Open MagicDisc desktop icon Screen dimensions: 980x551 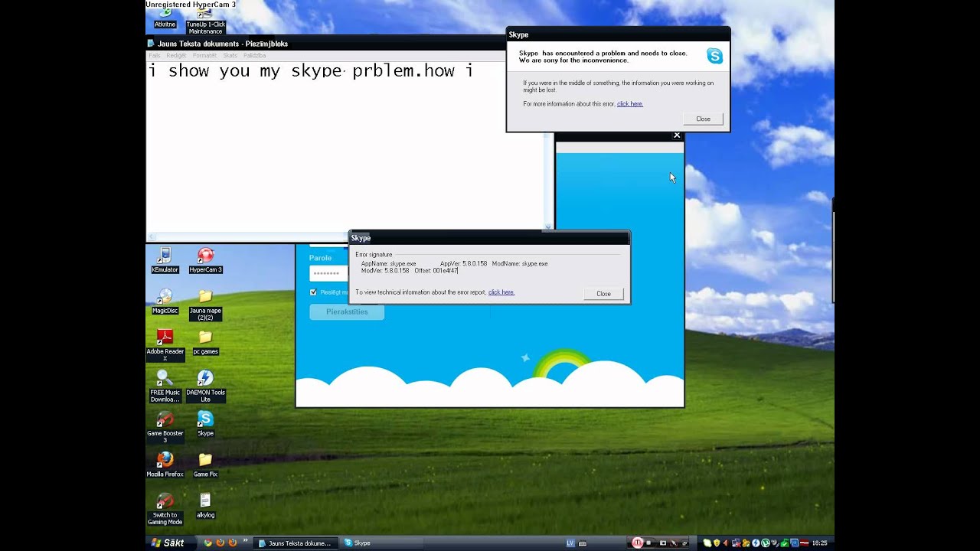pos(165,302)
